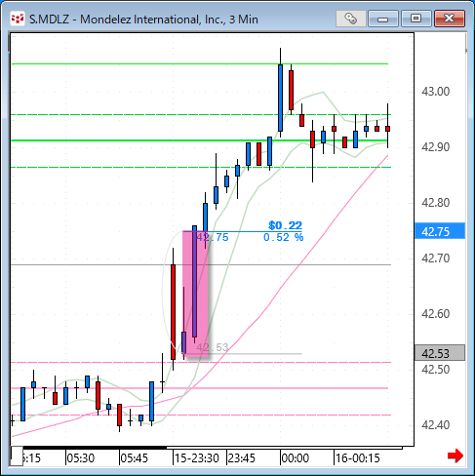The width and height of the screenshot is (475, 476).
Task: Click the 42.90 price axis label
Action: tap(436, 147)
